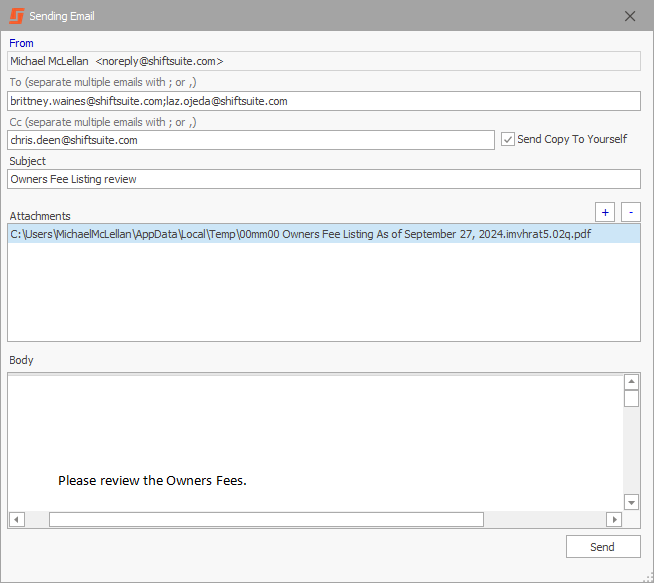The height and width of the screenshot is (583, 654).
Task: Close the Sending Email dialog
Action: point(630,16)
